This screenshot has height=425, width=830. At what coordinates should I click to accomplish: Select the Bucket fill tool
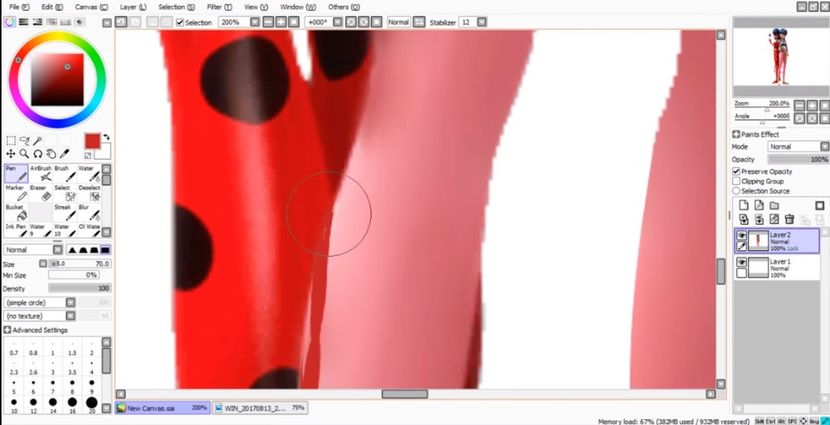pos(16,213)
